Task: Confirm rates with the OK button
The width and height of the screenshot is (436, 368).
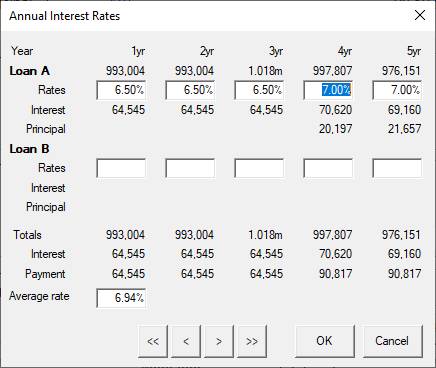Action: [325, 341]
